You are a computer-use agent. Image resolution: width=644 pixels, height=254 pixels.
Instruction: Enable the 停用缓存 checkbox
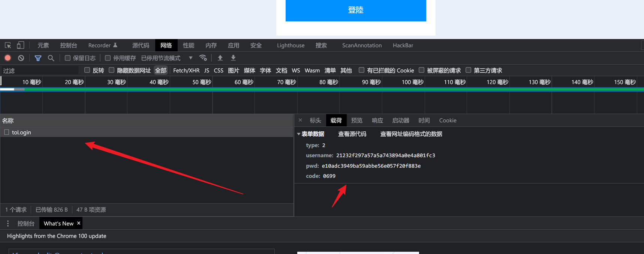point(108,58)
